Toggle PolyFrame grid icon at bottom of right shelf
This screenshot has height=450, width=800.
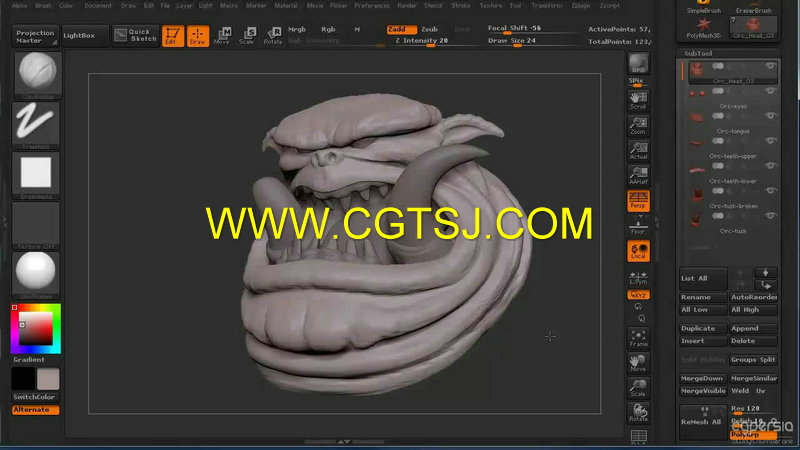click(x=638, y=437)
